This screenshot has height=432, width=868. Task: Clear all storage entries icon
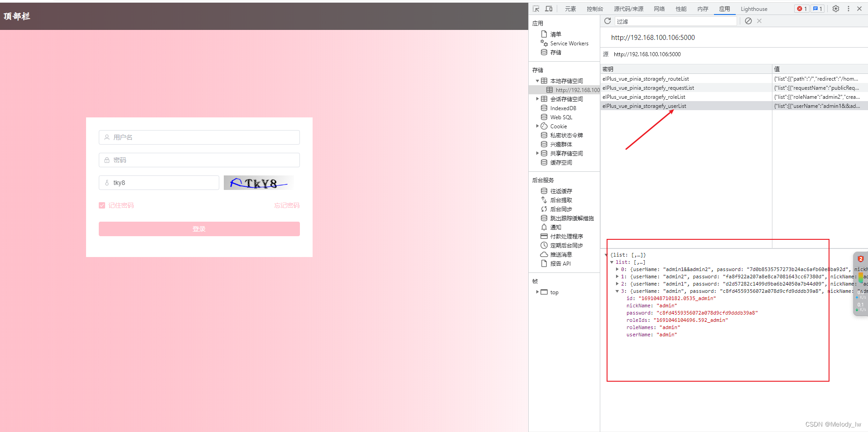[748, 21]
